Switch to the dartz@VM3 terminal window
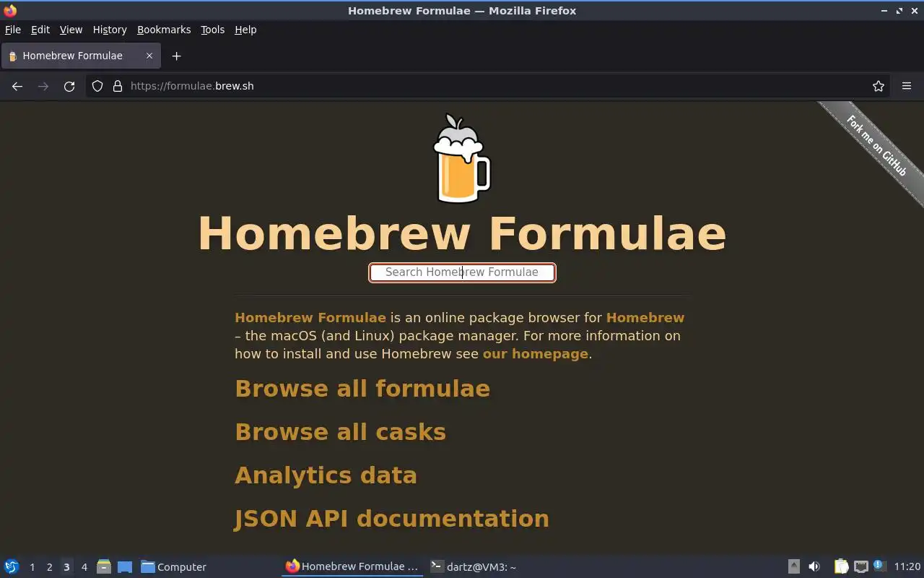Image resolution: width=924 pixels, height=578 pixels. tap(474, 567)
